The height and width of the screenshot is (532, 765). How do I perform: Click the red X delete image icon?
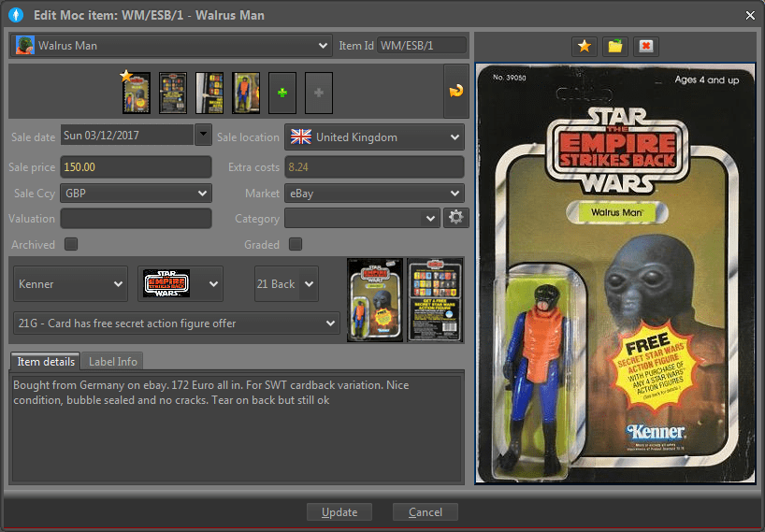(644, 46)
